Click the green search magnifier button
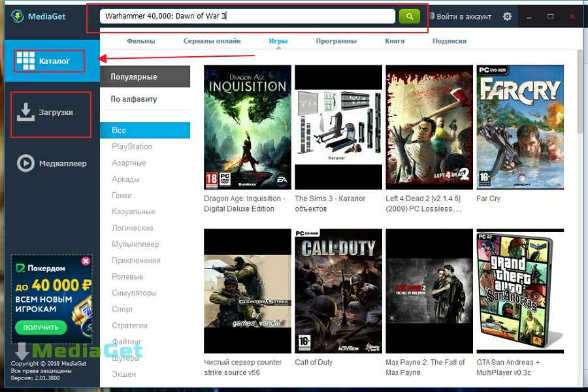This screenshot has width=588, height=392. [x=410, y=16]
